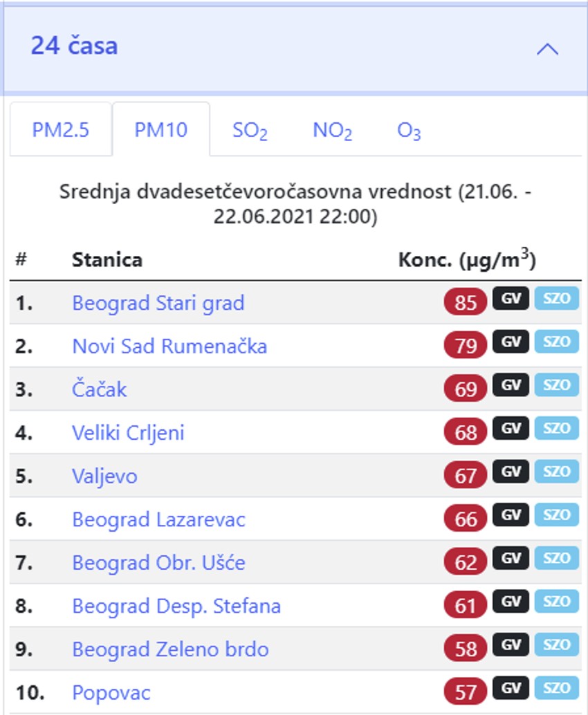
Task: Open Veliki Crljeni station
Action: (x=128, y=433)
